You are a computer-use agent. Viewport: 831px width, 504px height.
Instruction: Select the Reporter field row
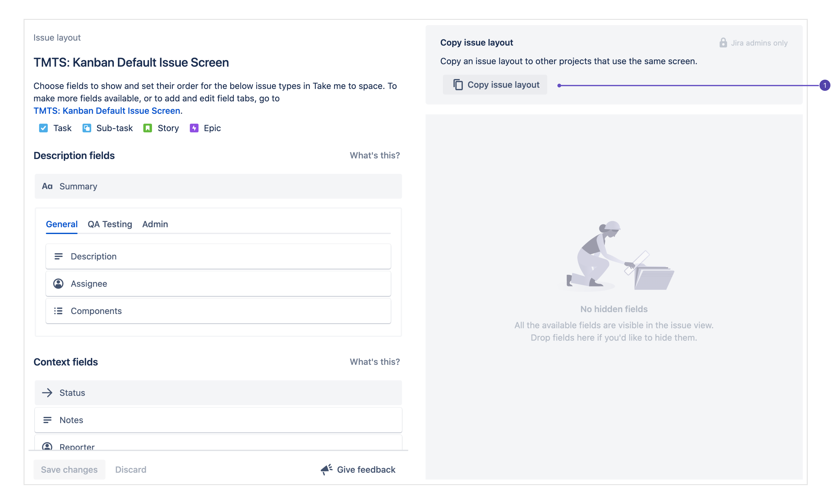(x=218, y=443)
